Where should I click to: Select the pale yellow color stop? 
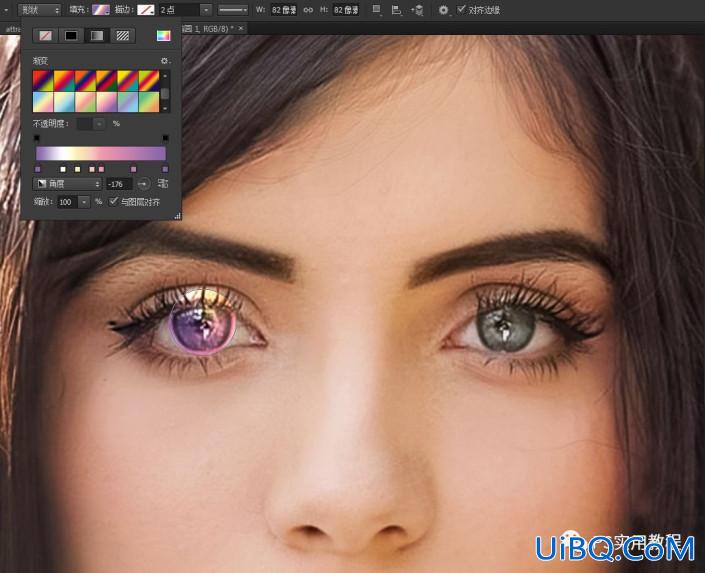pos(77,169)
